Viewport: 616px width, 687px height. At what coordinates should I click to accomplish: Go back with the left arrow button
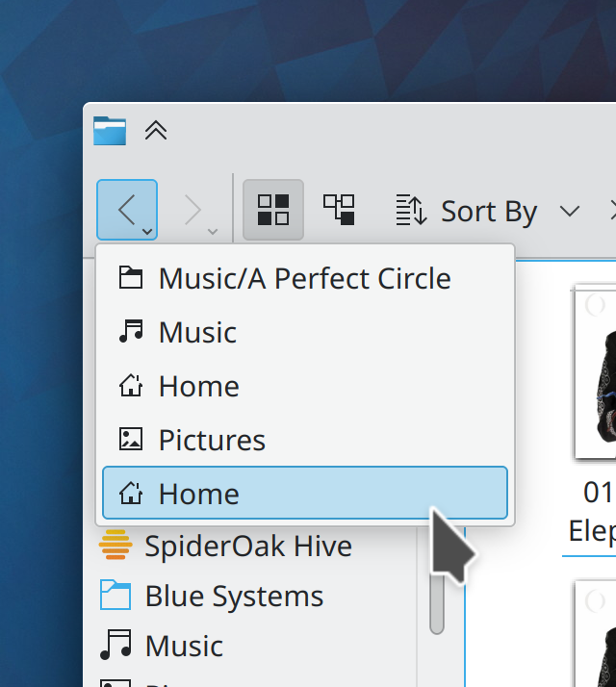125,209
